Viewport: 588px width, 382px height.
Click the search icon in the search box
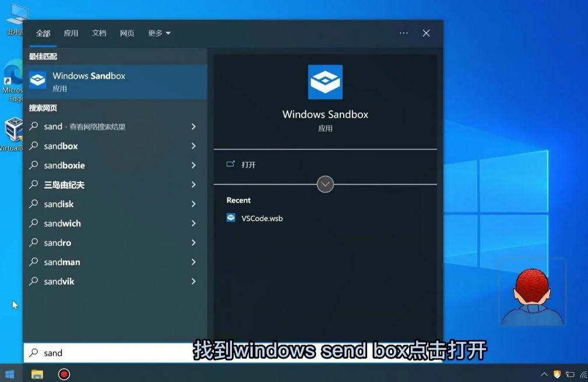coord(34,352)
